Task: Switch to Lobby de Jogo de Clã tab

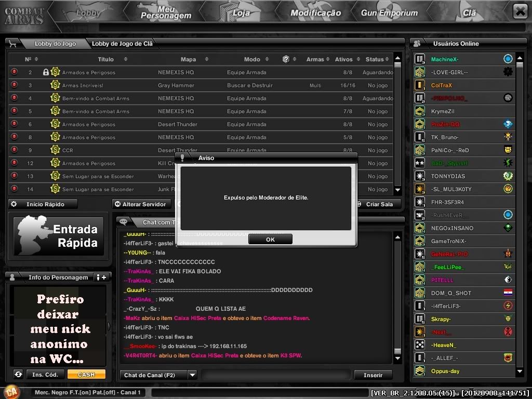Action: pos(122,44)
